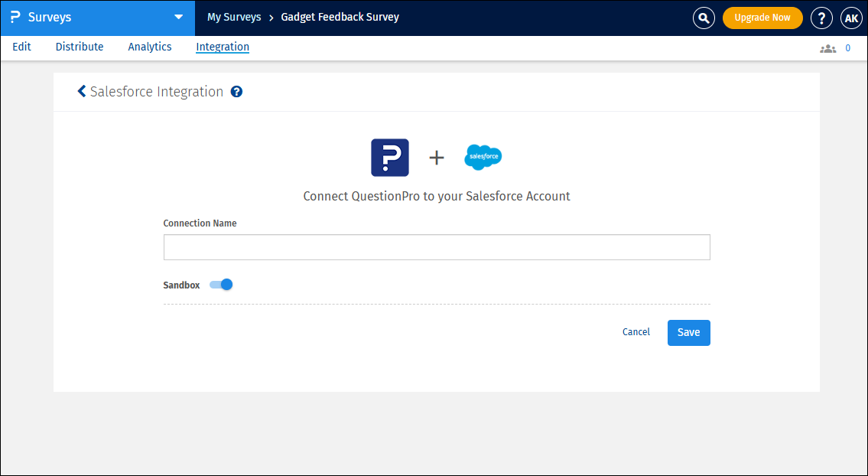Image resolution: width=868 pixels, height=476 pixels.
Task: Switch to the Analytics tab
Action: [149, 47]
